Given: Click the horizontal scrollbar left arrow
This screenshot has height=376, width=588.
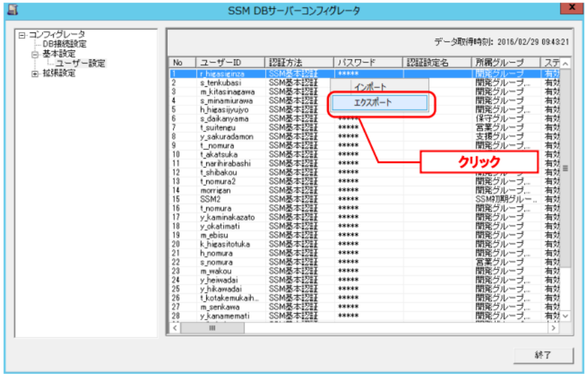Looking at the screenshot, I should pos(175,328).
